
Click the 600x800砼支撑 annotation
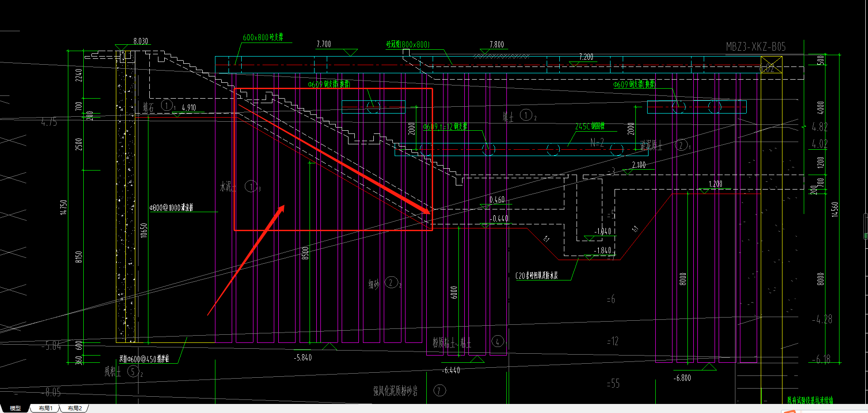263,37
